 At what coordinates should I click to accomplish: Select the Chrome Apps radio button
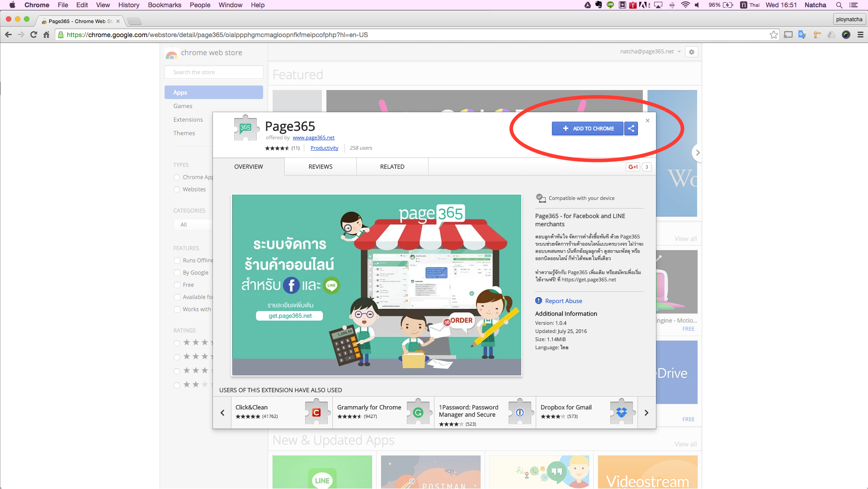(177, 177)
